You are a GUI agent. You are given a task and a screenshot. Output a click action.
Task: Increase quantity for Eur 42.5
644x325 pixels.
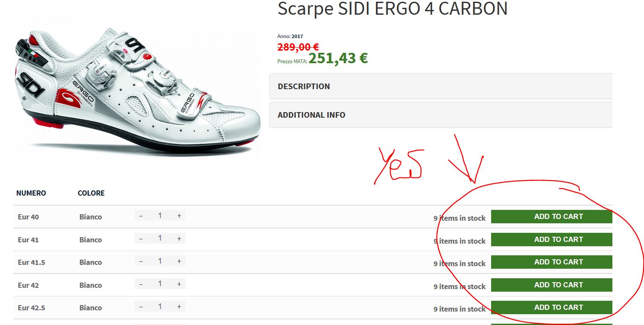point(179,306)
